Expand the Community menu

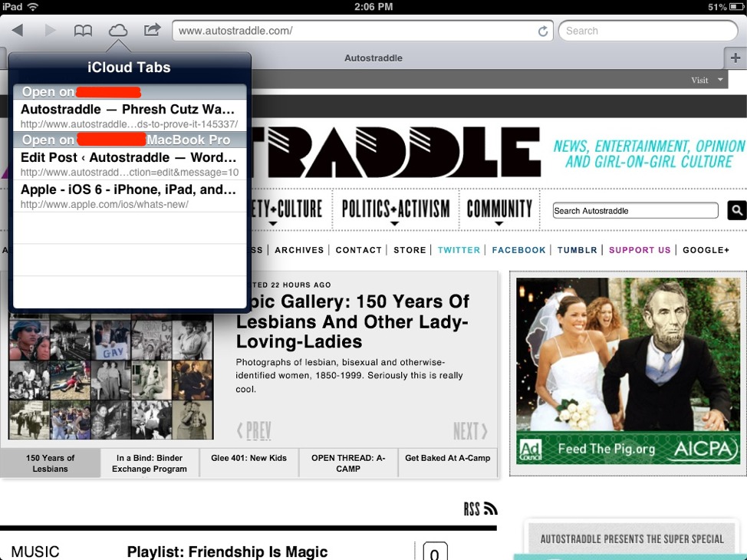[x=499, y=209]
